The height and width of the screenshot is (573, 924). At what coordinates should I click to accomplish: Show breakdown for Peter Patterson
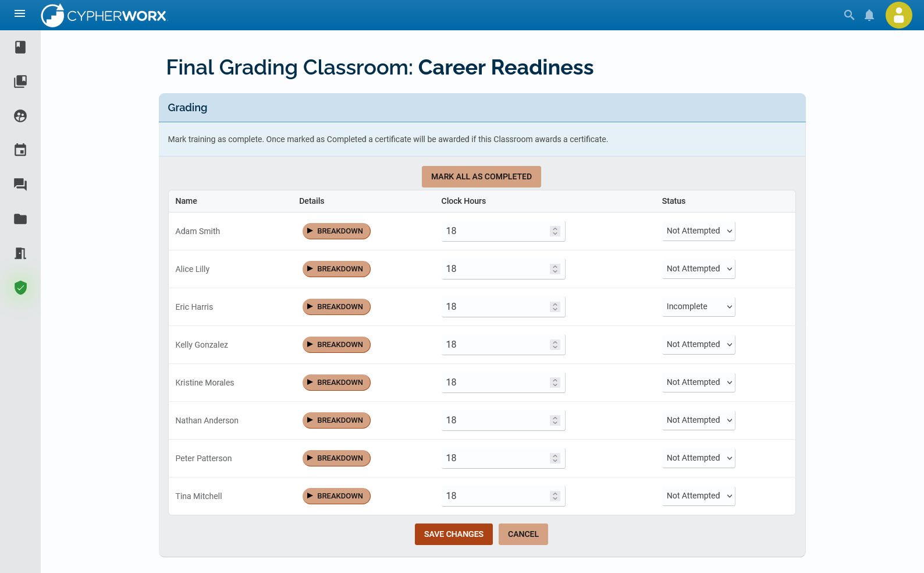click(336, 458)
